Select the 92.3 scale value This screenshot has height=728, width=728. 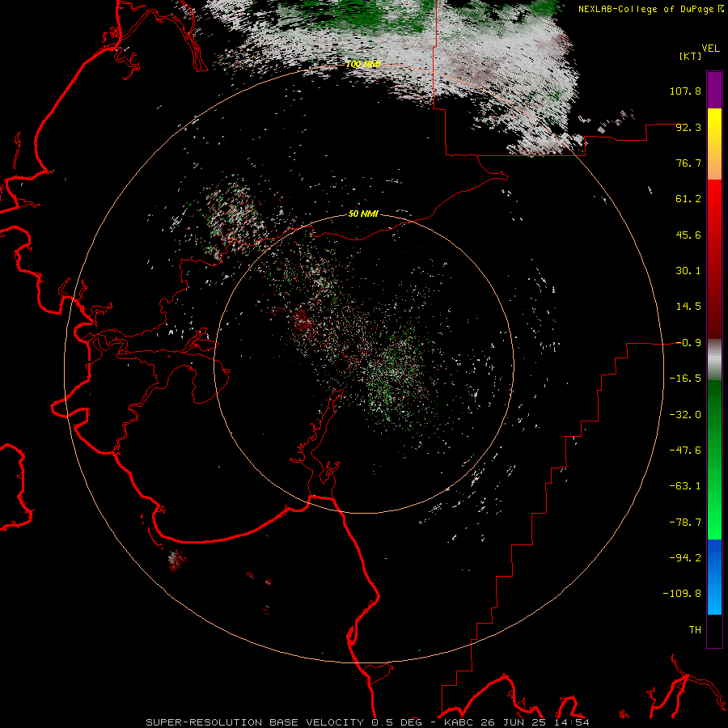688,127
